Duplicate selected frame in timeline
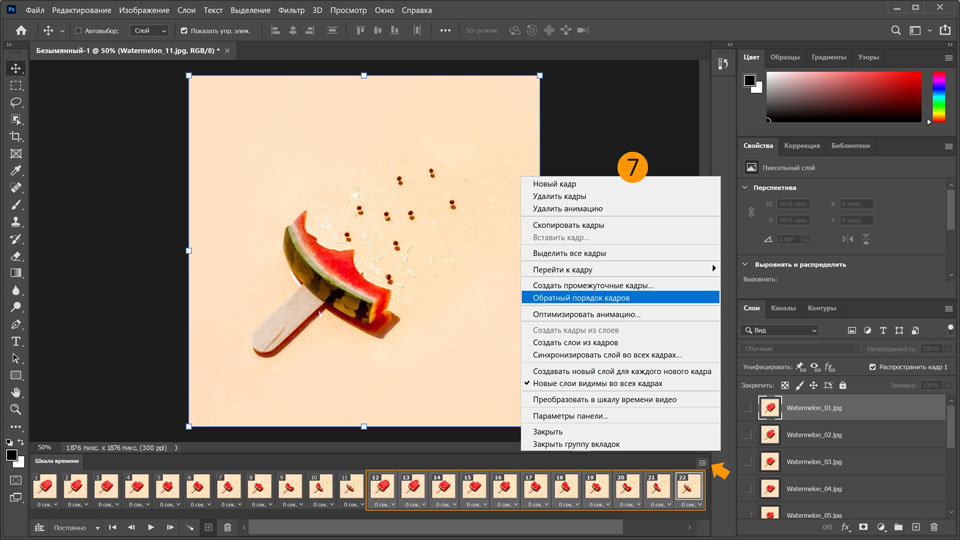 tap(208, 527)
